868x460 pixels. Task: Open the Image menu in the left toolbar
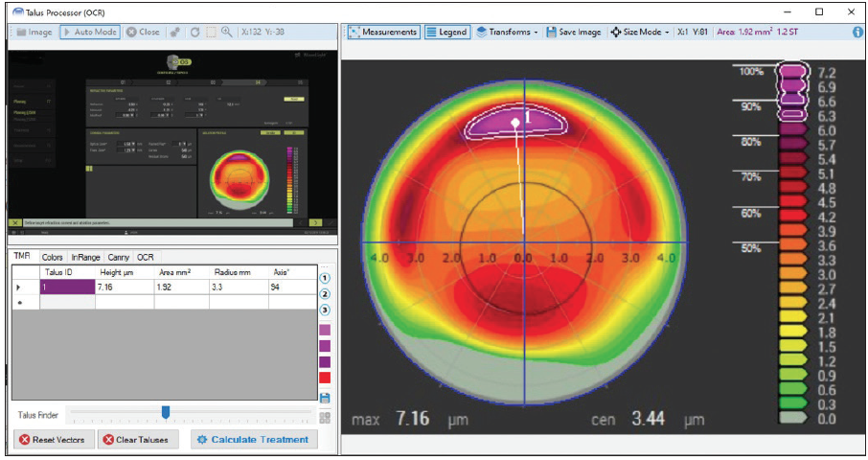click(34, 32)
